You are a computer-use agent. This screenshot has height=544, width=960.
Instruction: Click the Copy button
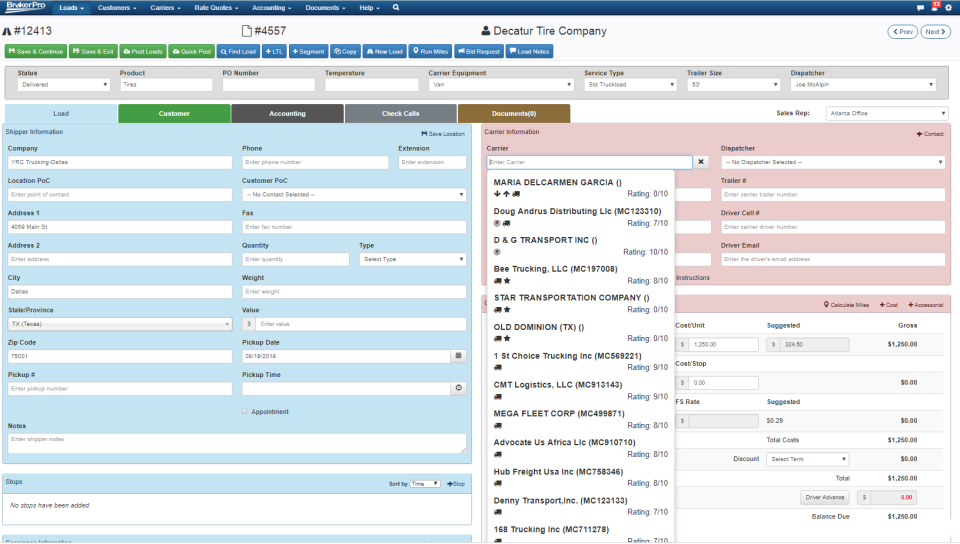[345, 51]
